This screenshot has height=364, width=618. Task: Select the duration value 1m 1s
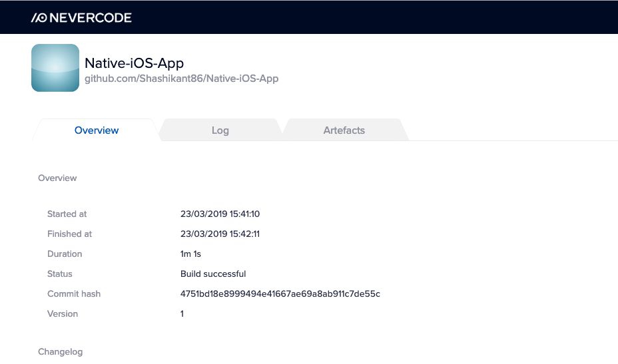click(x=190, y=254)
